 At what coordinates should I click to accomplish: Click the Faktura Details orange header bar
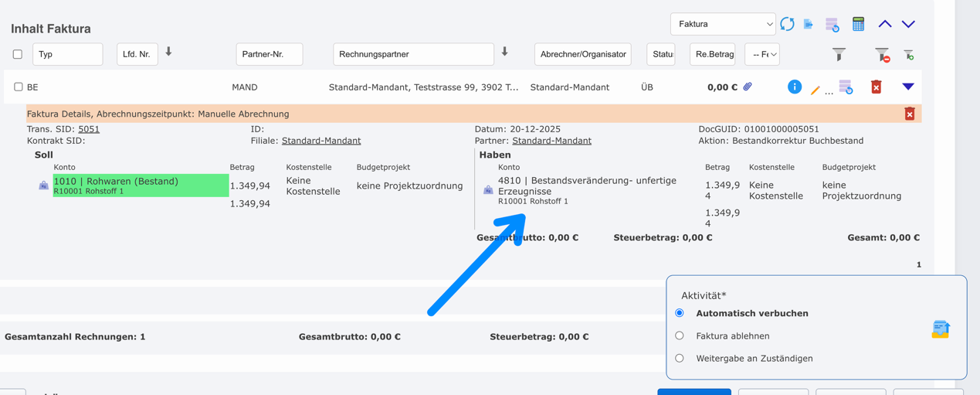[473, 114]
